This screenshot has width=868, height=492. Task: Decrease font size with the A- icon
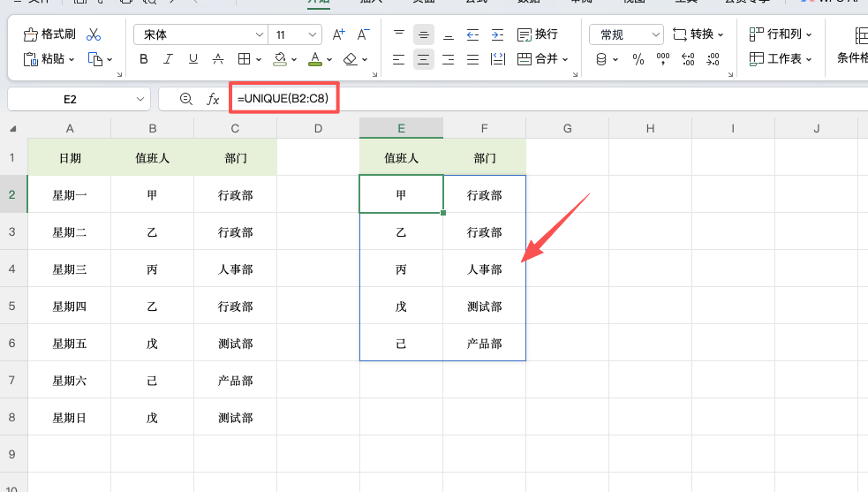point(362,34)
